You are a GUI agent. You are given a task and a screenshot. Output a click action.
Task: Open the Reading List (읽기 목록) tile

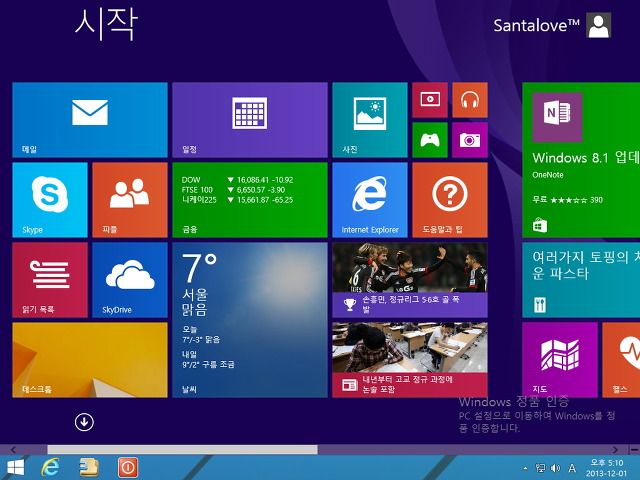(50, 280)
